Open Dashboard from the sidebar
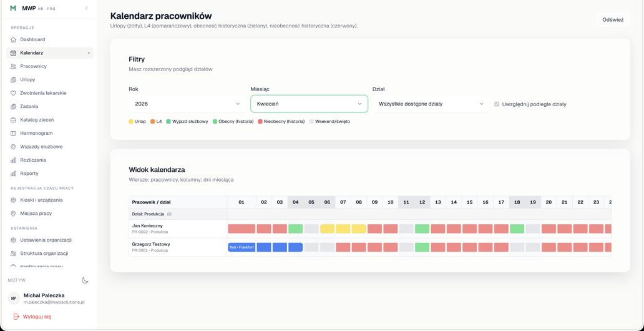Screen dimensions: 644x331 pyautogui.click(x=50, y=39)
